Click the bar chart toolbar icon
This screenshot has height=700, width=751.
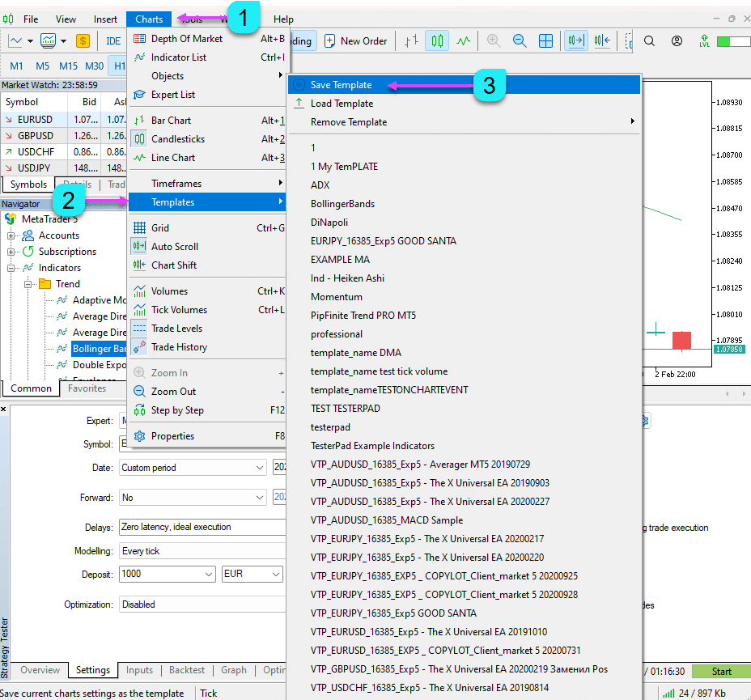click(412, 40)
